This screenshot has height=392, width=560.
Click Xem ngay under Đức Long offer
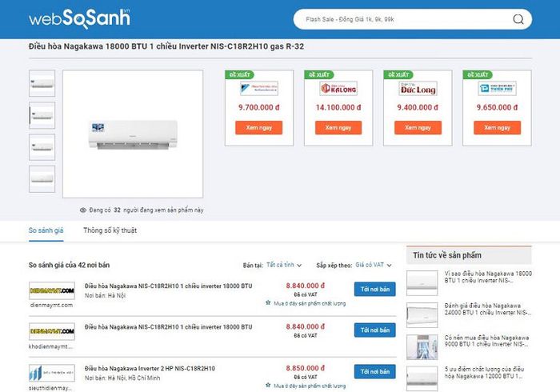tap(418, 127)
